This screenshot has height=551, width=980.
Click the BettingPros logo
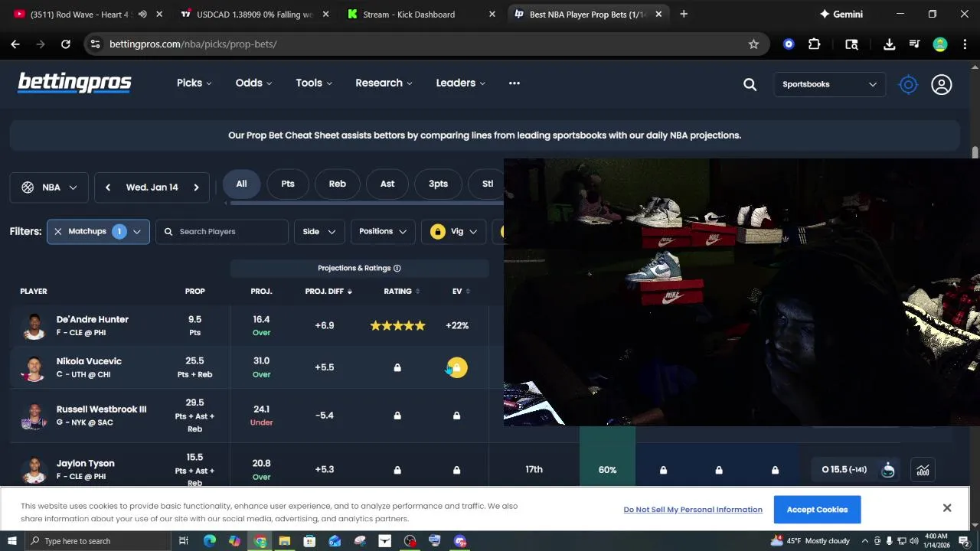click(x=74, y=83)
